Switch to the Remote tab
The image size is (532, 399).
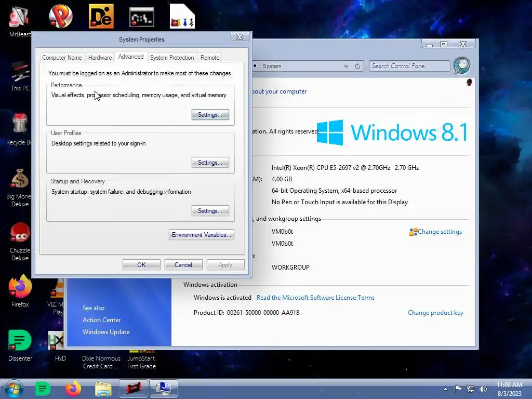click(x=210, y=58)
